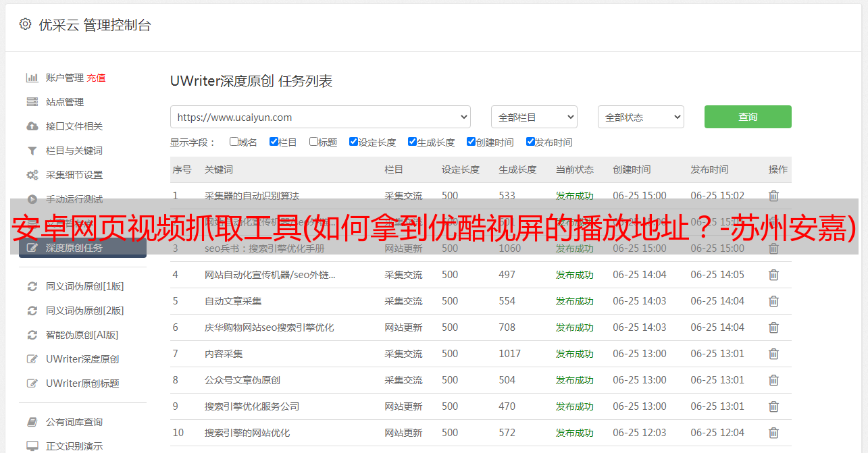Select 同义词伪原创[2版] in the sidebar

[x=84, y=311]
